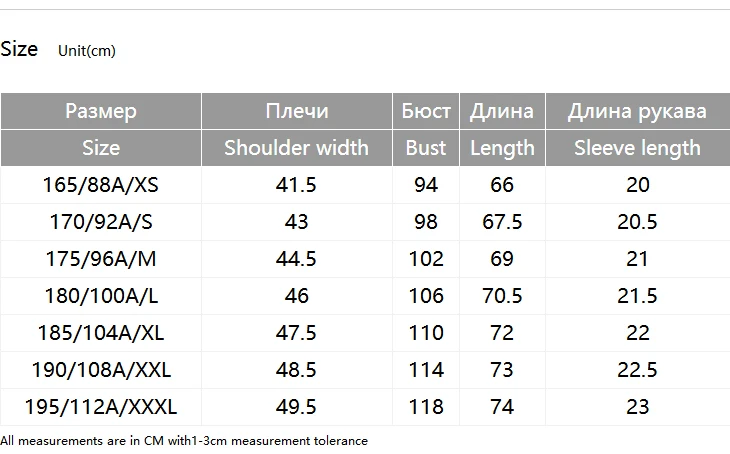730x454 pixels.
Task: Click the 41.5 shoulder width value
Action: [x=296, y=185]
